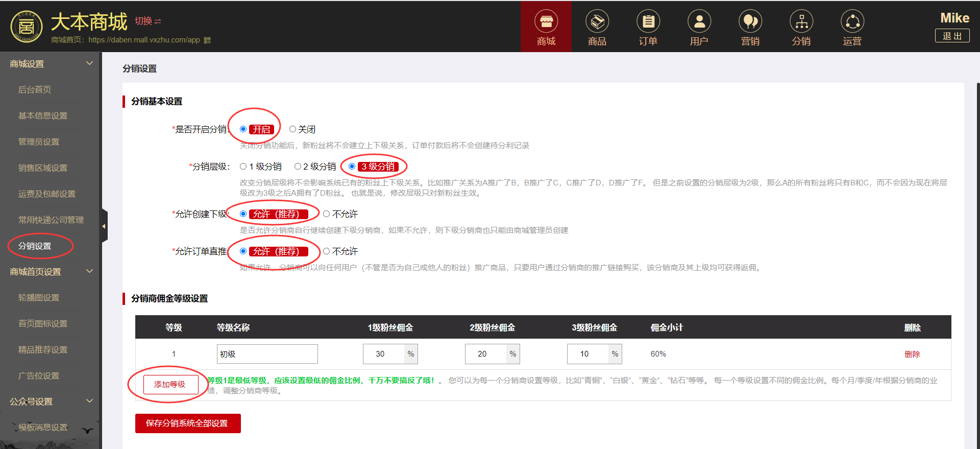This screenshot has height=449, width=980.
Task: Click the sidebar collapse handle arrow
Action: (x=104, y=226)
